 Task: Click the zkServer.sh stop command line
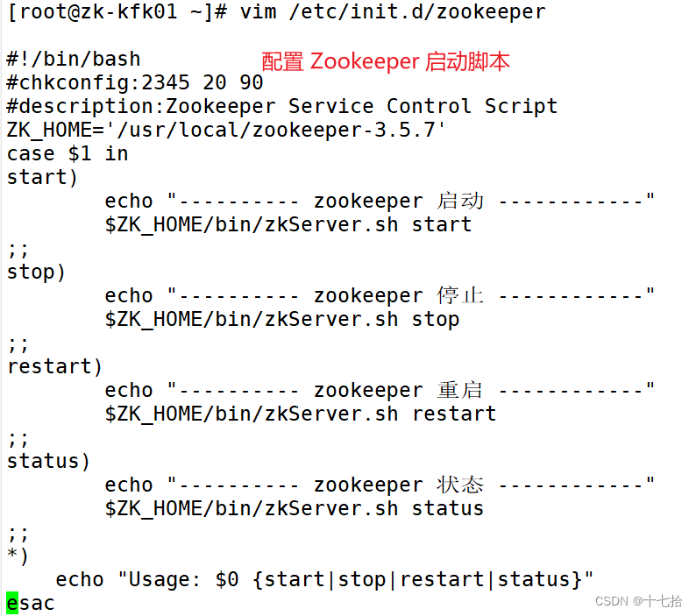click(x=282, y=320)
